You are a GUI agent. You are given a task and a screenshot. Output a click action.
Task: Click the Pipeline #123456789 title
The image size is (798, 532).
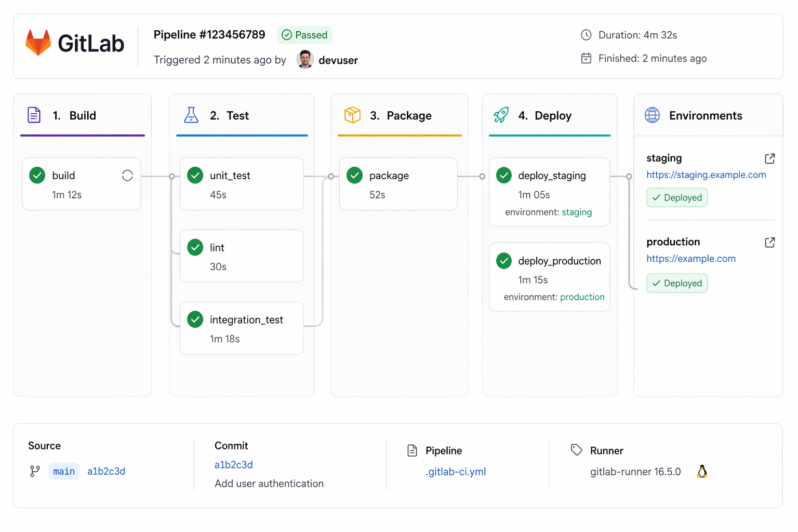[209, 34]
